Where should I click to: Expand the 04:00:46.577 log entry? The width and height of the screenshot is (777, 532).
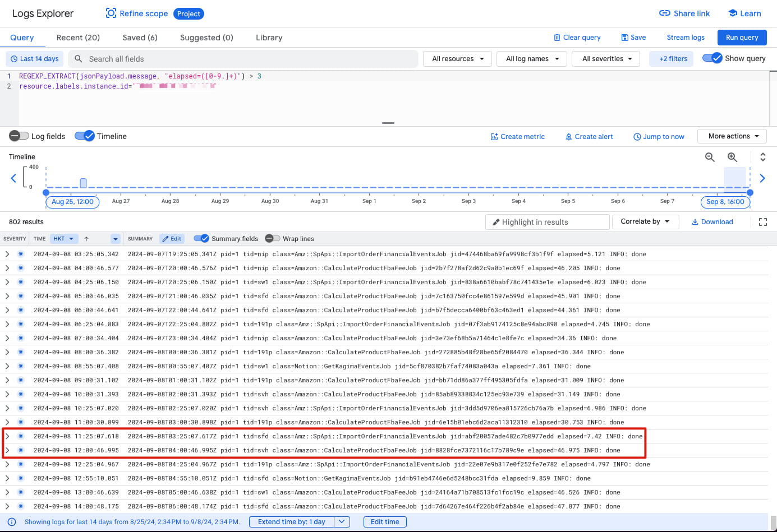7,268
